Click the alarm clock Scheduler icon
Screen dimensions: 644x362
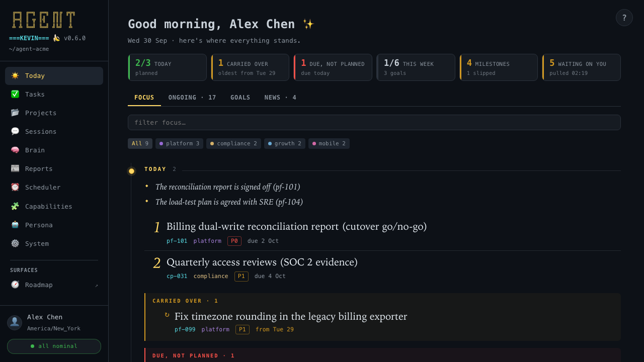[15, 187]
